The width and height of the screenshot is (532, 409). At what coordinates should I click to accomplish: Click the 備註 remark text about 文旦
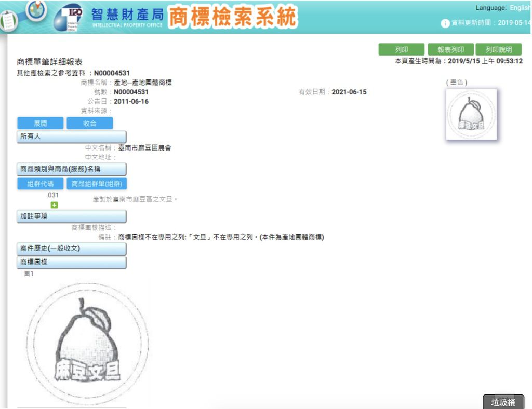point(221,237)
